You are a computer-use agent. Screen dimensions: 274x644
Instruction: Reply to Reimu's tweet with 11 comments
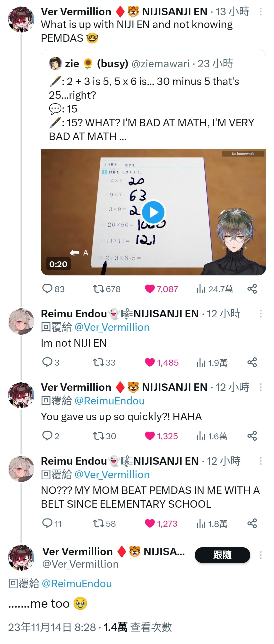pos(52,523)
